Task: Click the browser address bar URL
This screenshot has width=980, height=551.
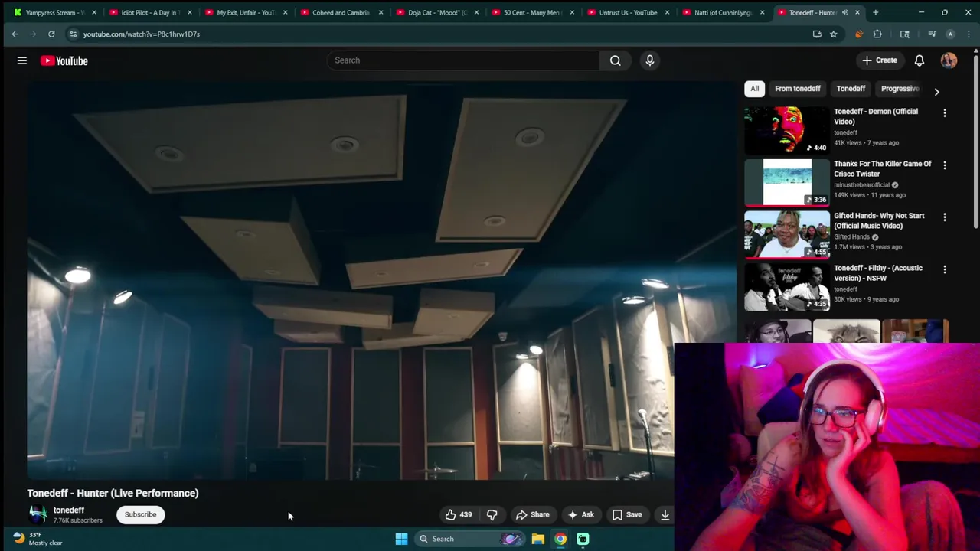Action: click(142, 34)
